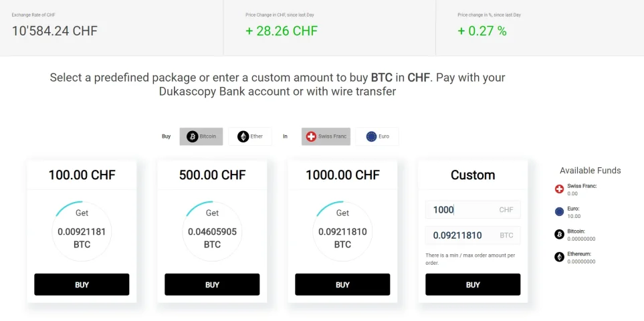Choose the Bitcoin option to buy
644x321 pixels.
pyautogui.click(x=201, y=136)
